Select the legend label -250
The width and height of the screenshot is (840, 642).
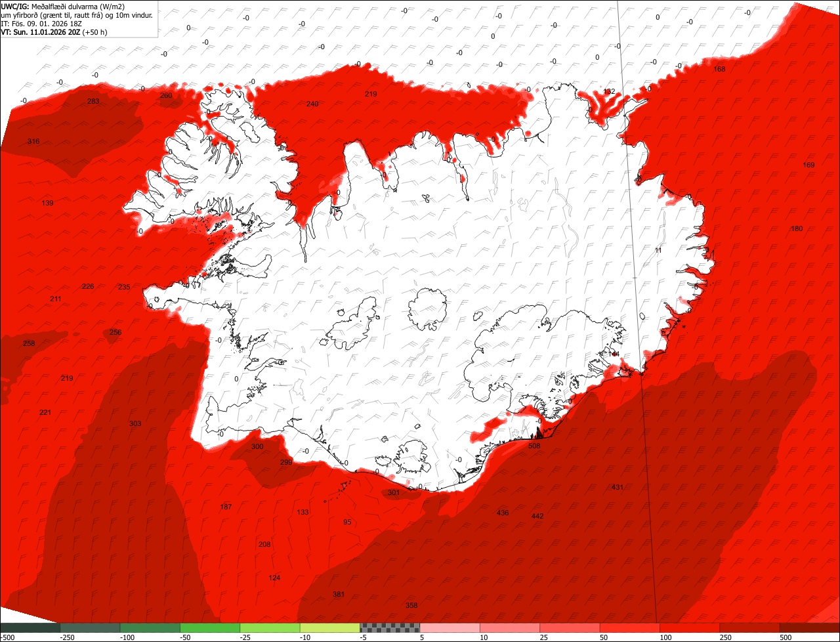(67, 637)
